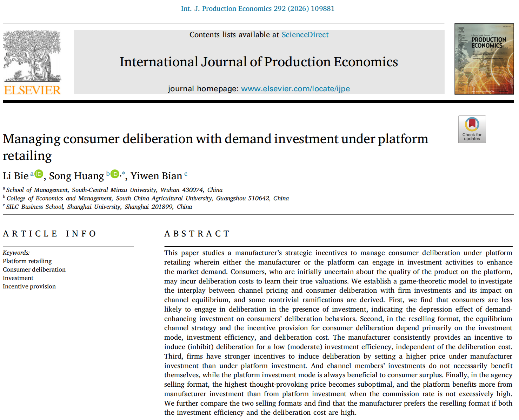Click the article title 'Managing consumer deliberation'
The image size is (519, 420).
click(215, 139)
